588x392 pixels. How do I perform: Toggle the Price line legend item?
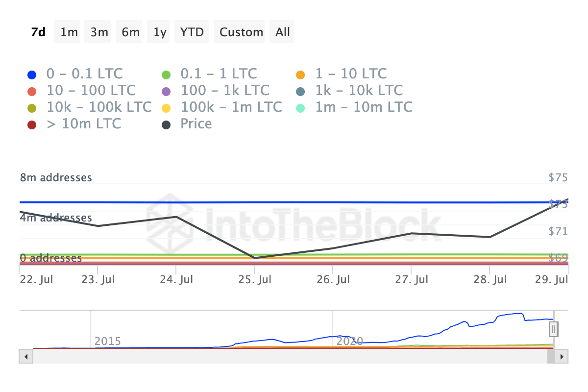tap(187, 124)
